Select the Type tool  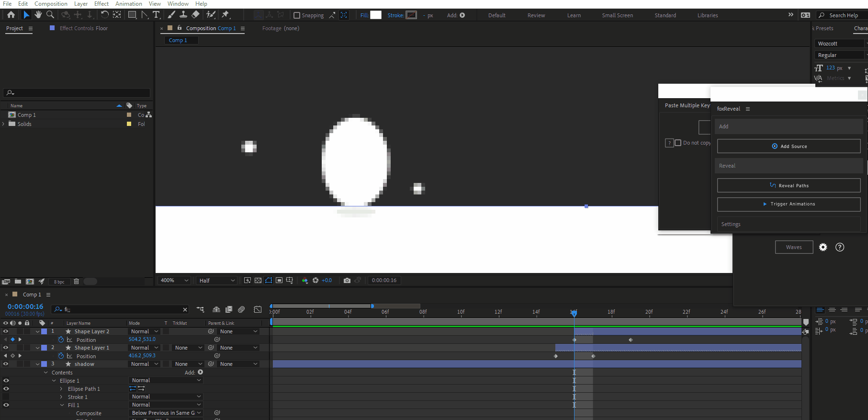click(x=156, y=15)
